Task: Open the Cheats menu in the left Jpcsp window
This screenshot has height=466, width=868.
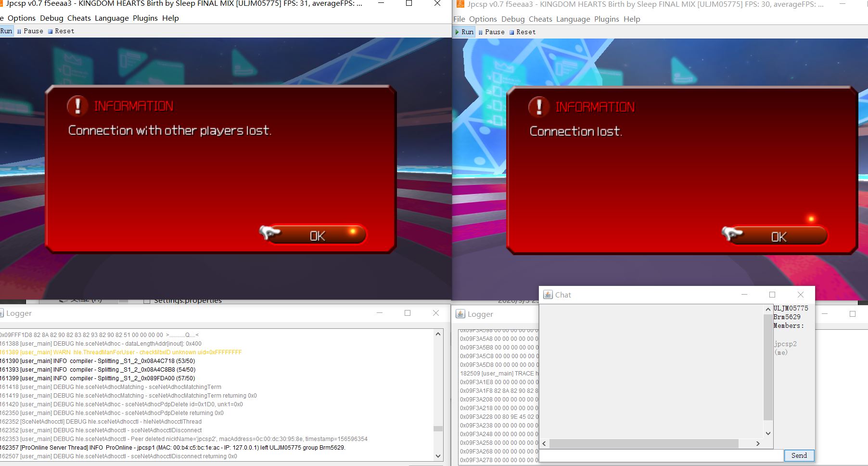Action: [79, 18]
